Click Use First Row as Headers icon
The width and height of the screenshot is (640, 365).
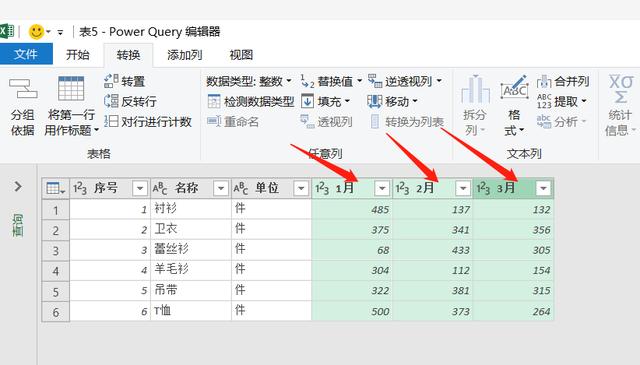71,88
